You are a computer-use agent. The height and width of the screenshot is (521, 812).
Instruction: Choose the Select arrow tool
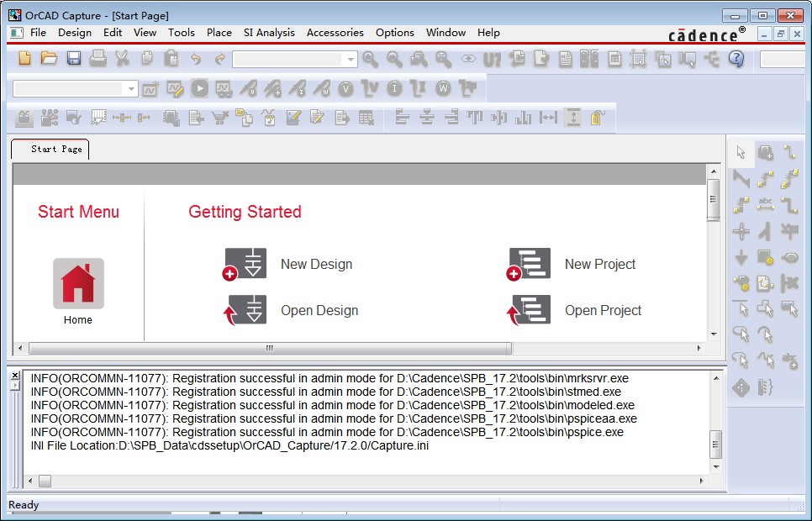pyautogui.click(x=741, y=152)
